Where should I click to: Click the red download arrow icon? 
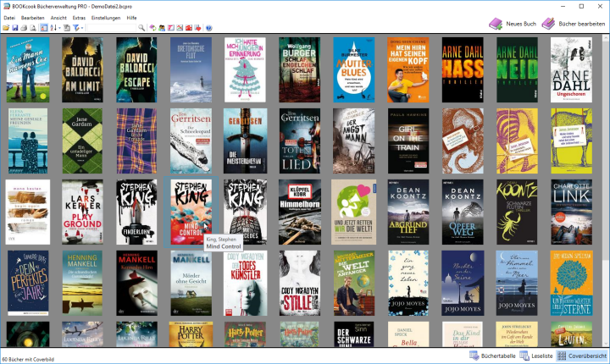198,28
